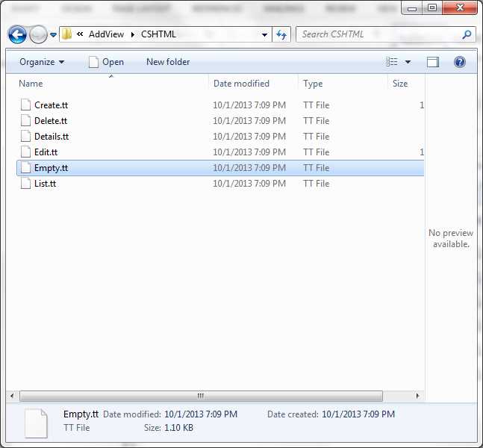Sort by the Type column header
This screenshot has width=483, height=448.
pos(313,84)
